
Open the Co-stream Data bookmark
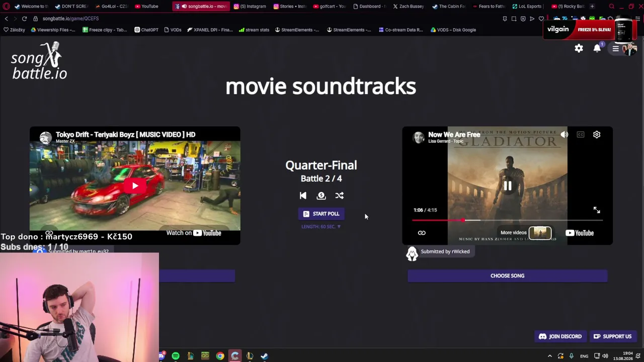[x=400, y=30]
